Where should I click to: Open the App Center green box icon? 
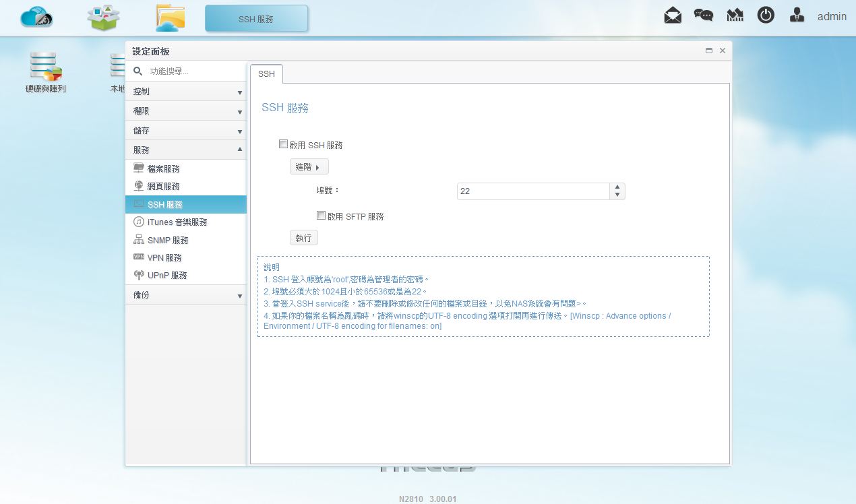pyautogui.click(x=103, y=18)
